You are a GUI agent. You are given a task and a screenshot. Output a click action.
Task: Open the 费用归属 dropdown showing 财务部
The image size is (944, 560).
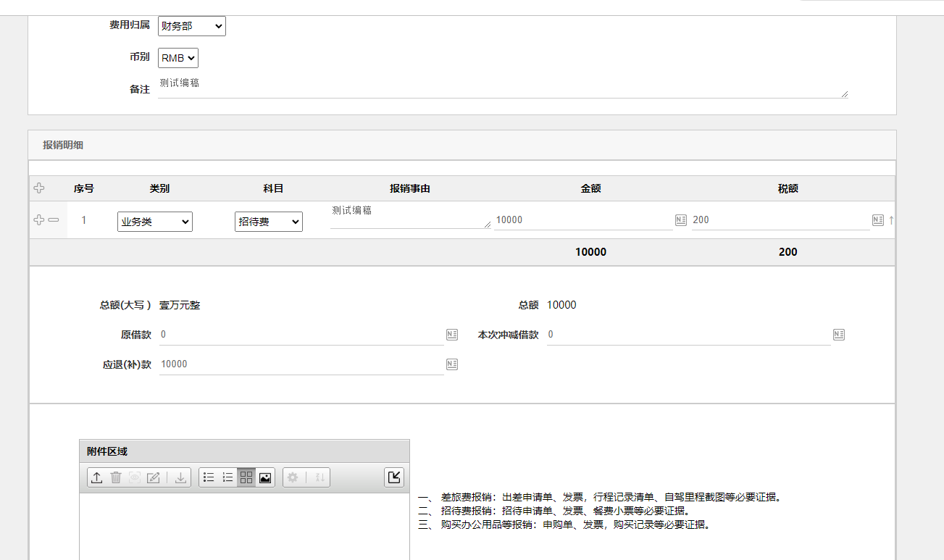click(x=192, y=26)
